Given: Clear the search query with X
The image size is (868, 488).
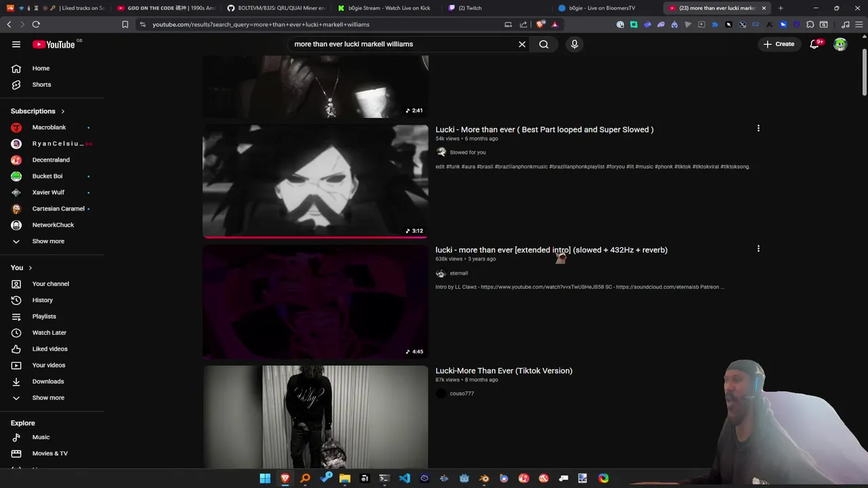Looking at the screenshot, I should click(x=522, y=44).
